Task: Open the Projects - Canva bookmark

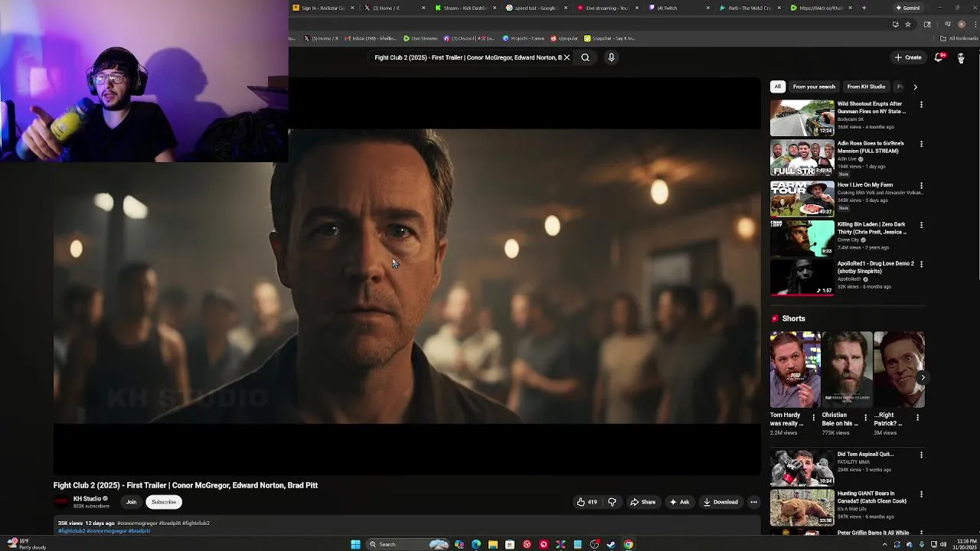Action: (524, 38)
